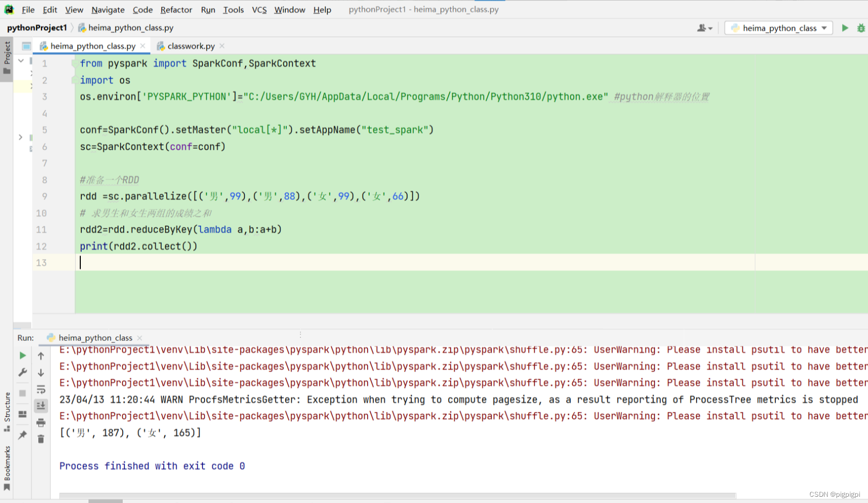Click PyCharm application logo icon
Screen dimensions: 868x503
click(9, 9)
